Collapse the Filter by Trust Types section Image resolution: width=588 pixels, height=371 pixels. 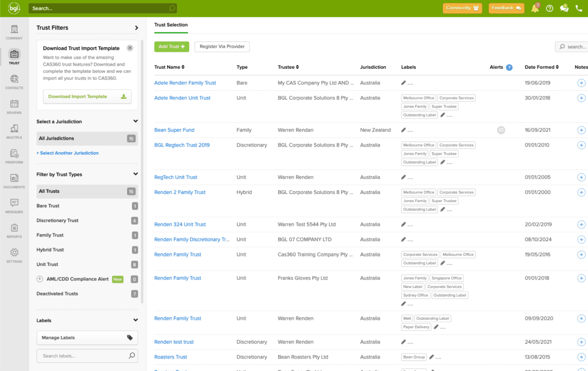pos(135,174)
